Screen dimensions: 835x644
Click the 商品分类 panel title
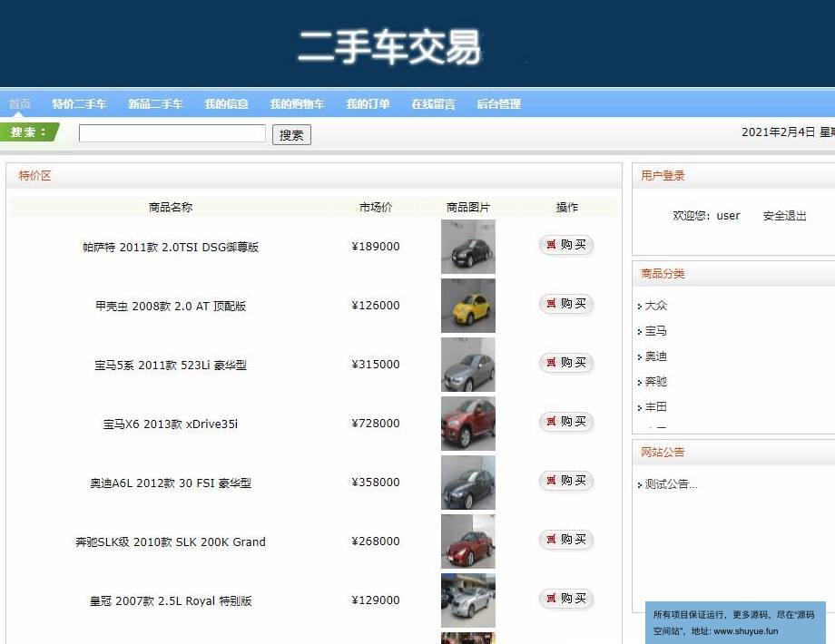[x=663, y=274]
